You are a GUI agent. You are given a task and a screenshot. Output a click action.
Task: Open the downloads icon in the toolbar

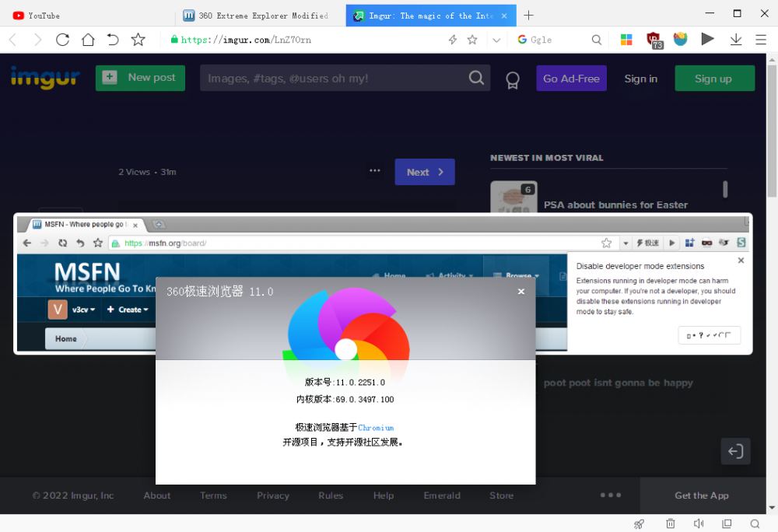tap(735, 40)
